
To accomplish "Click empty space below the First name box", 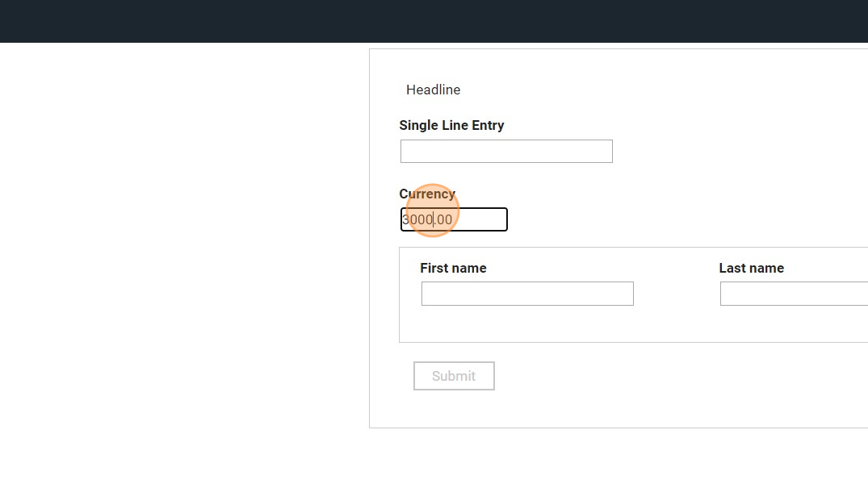I will click(x=527, y=324).
